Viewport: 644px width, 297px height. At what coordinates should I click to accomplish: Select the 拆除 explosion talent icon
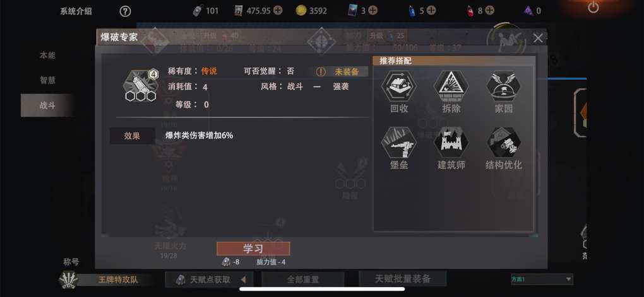pyautogui.click(x=451, y=86)
